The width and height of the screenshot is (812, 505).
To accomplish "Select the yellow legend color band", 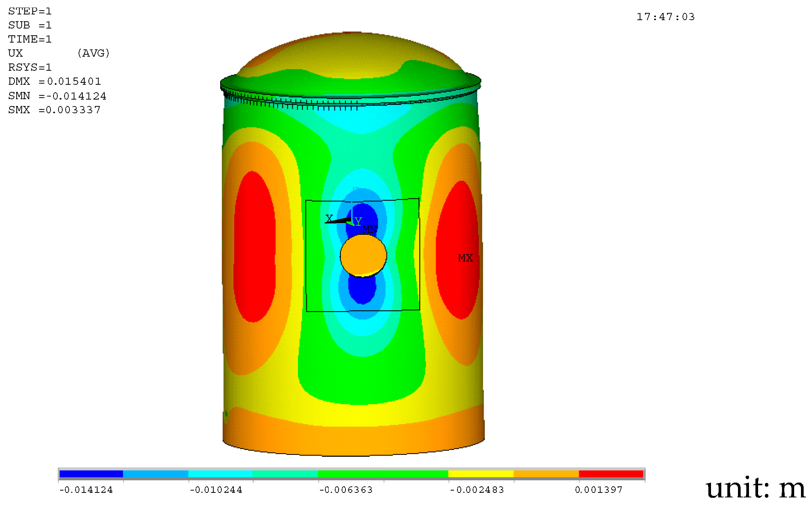I will [481, 474].
